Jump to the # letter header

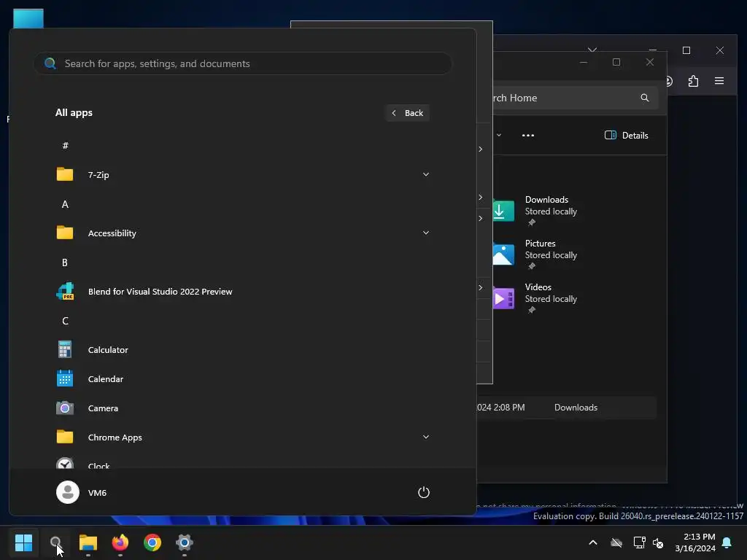click(65, 146)
